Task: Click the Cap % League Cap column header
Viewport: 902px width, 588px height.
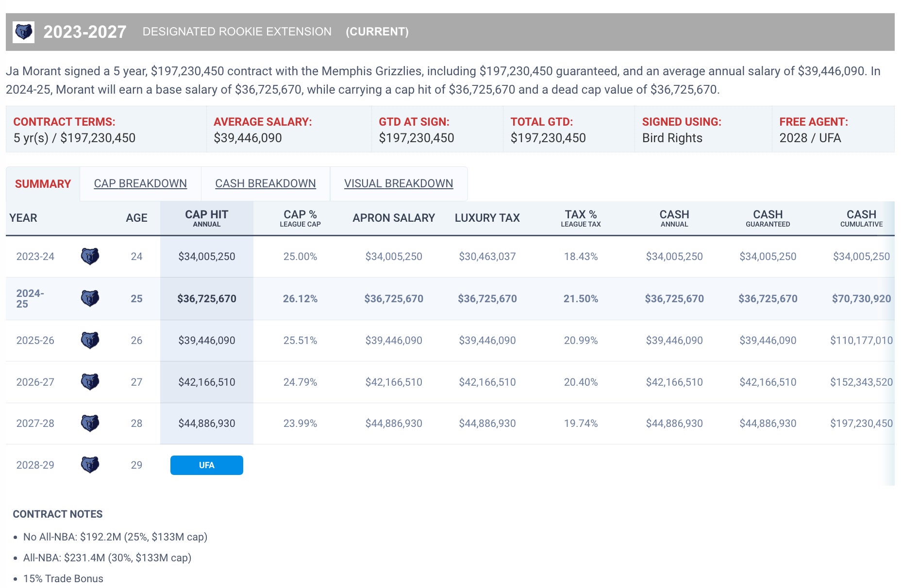Action: [300, 218]
